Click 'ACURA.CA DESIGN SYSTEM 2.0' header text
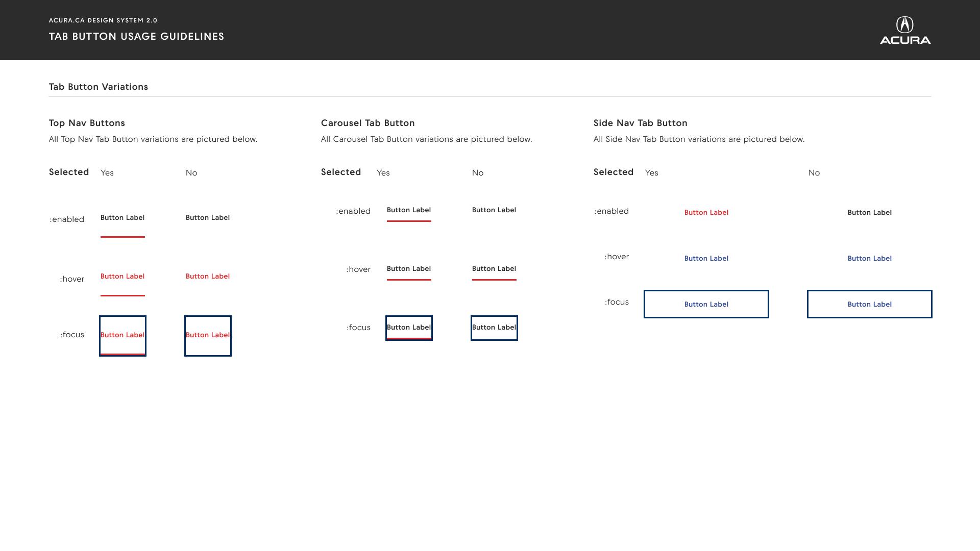Viewport: 980px width, 551px height. click(103, 20)
